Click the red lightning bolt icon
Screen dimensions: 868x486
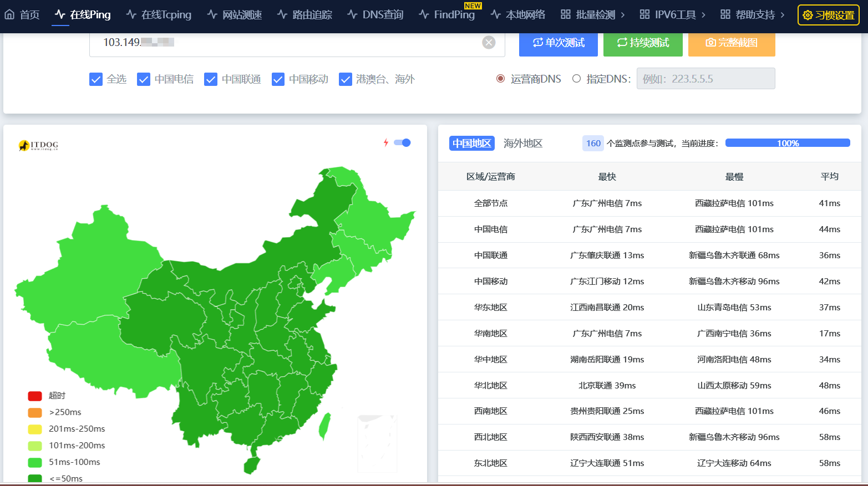click(386, 142)
